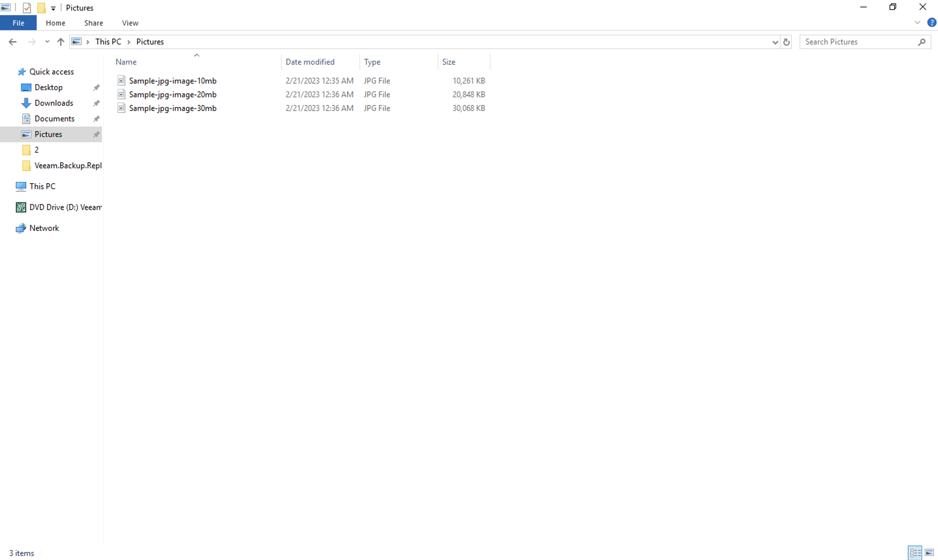Click the Up one level arrow
This screenshot has width=938, height=560.
[x=60, y=42]
